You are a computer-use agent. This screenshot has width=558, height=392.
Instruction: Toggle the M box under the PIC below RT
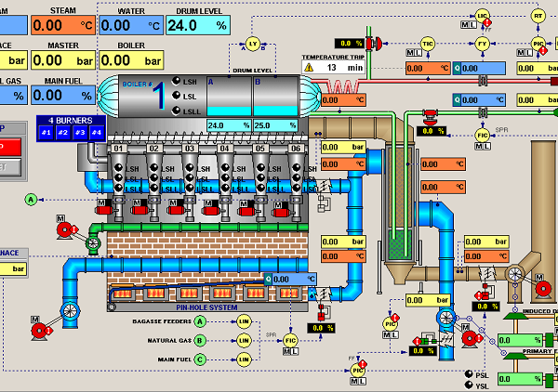521,53
